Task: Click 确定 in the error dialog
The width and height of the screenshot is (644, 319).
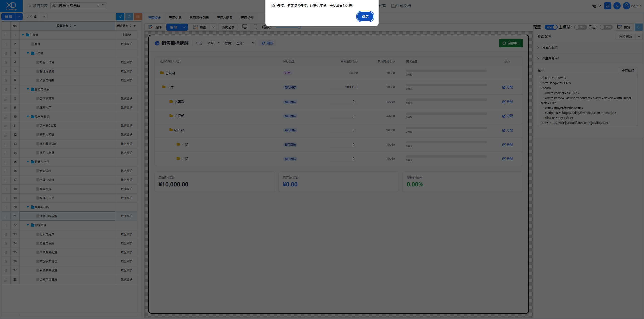Action: [x=365, y=16]
